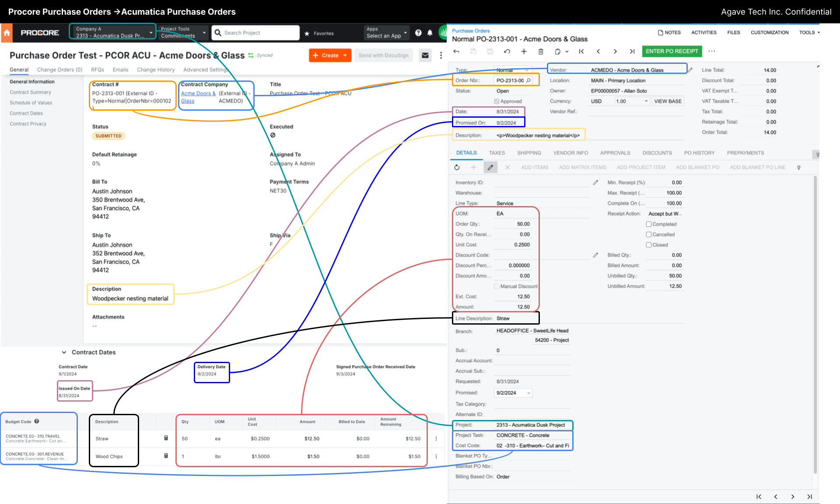Refresh the Details grid

coord(457,167)
